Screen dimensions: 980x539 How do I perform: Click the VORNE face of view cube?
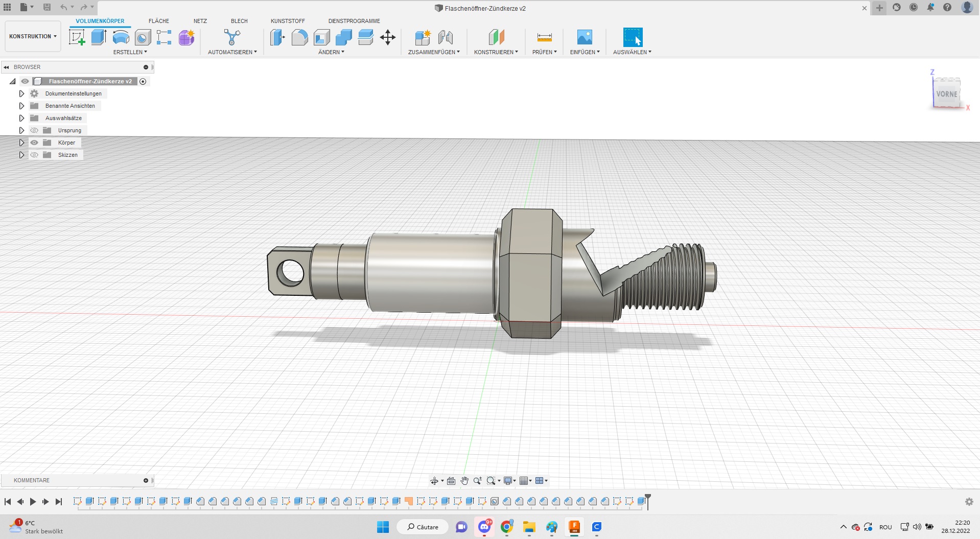tap(947, 94)
